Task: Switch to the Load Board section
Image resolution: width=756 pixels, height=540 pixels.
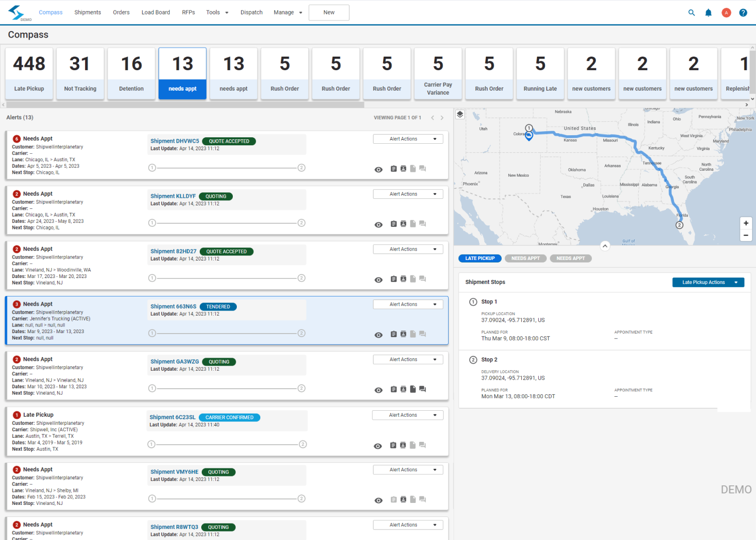Action: click(156, 12)
